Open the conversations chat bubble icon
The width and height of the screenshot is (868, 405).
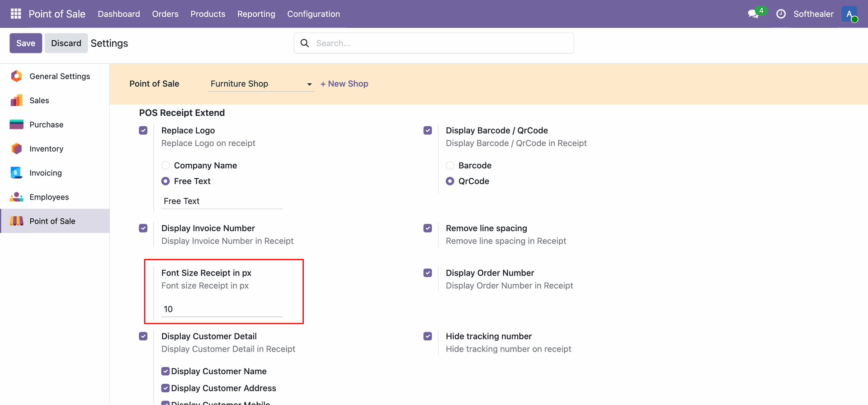(754, 14)
